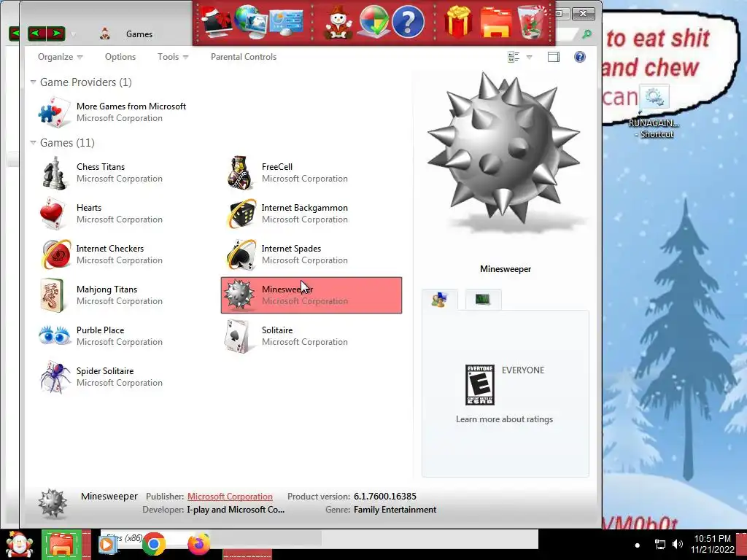Click the Chess Titans title text
The width and height of the screenshot is (747, 560).
click(101, 167)
